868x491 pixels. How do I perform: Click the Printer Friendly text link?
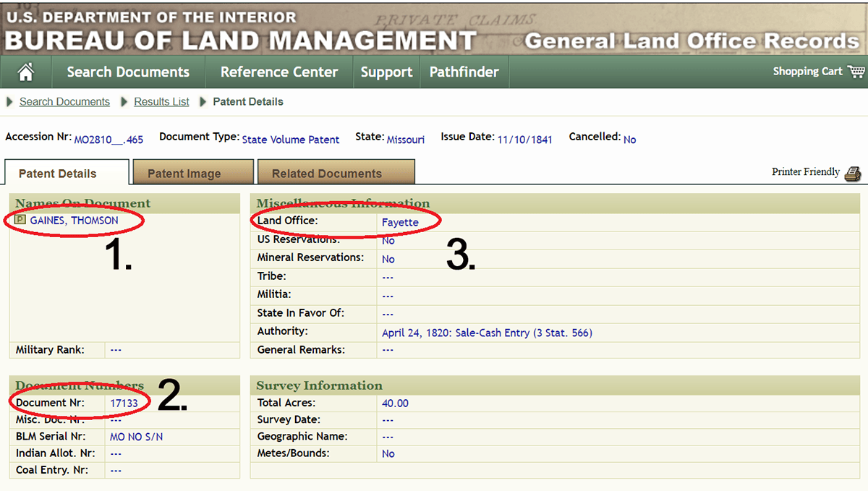pos(806,172)
